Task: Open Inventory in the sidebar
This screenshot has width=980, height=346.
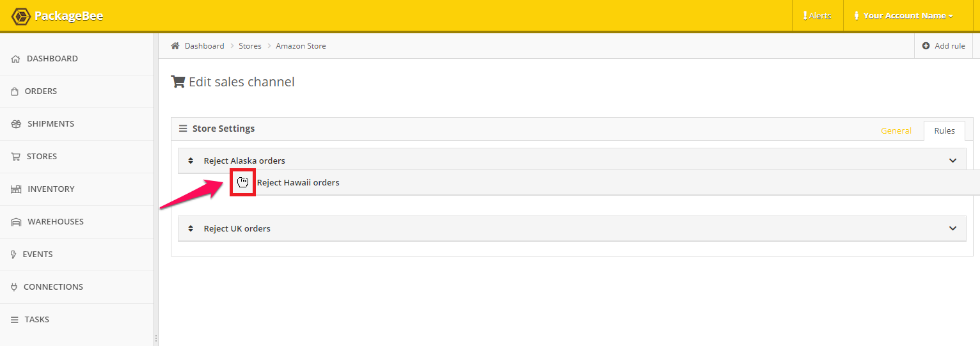Action: click(x=77, y=189)
